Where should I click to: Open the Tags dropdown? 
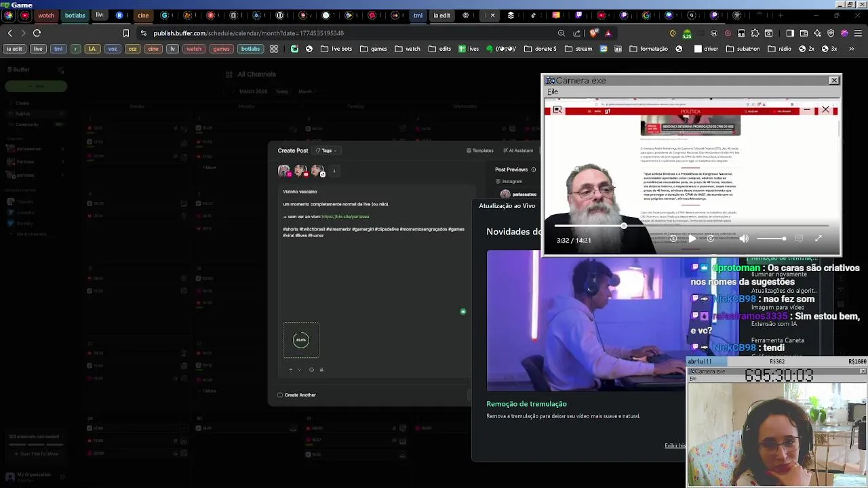pos(326,150)
